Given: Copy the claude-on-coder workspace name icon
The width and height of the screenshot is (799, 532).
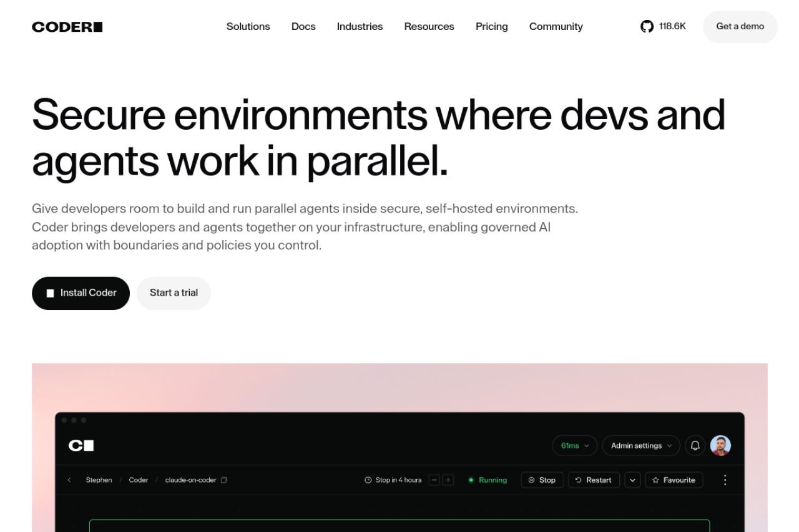Looking at the screenshot, I should (224, 480).
